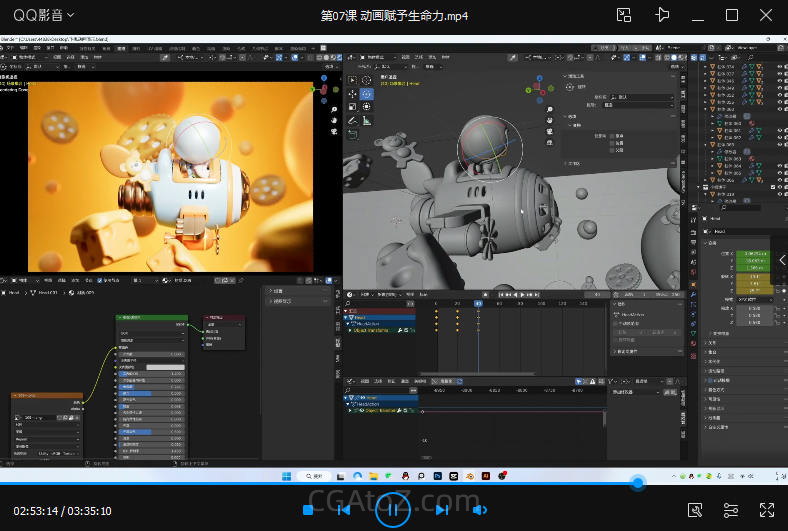Viewport: 788px width, 531px height.
Task: Select the Rotate tool in Blender toolbar
Action: 367,94
